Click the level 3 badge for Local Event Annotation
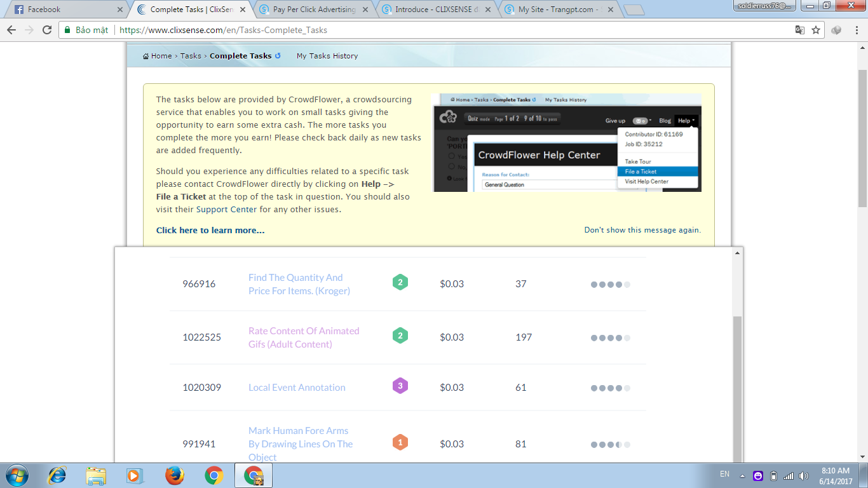Screen dimensions: 868x488 [400, 386]
